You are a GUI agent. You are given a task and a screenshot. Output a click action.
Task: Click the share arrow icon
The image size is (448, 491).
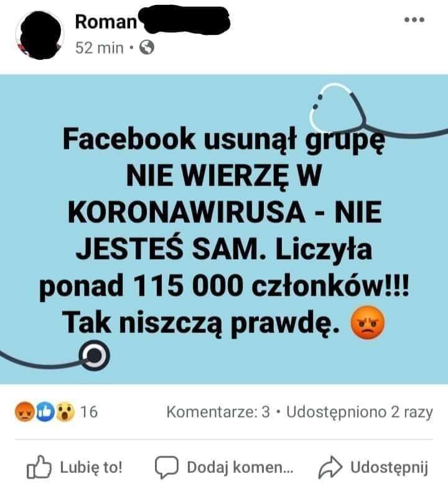coord(330,467)
